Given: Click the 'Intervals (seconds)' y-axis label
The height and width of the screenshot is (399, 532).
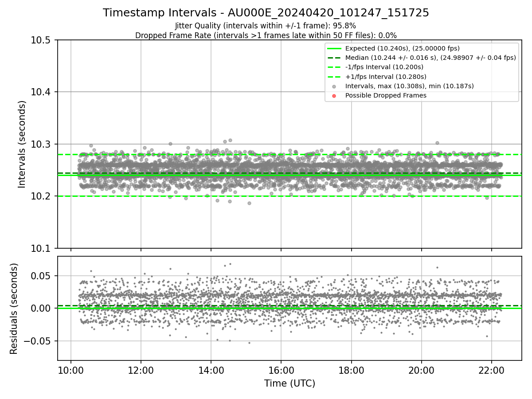Looking at the screenshot, I should (x=22, y=144).
